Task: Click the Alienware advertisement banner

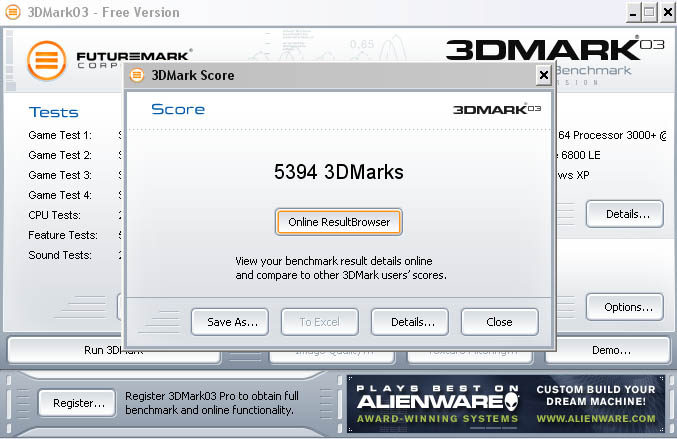Action: pos(506,404)
